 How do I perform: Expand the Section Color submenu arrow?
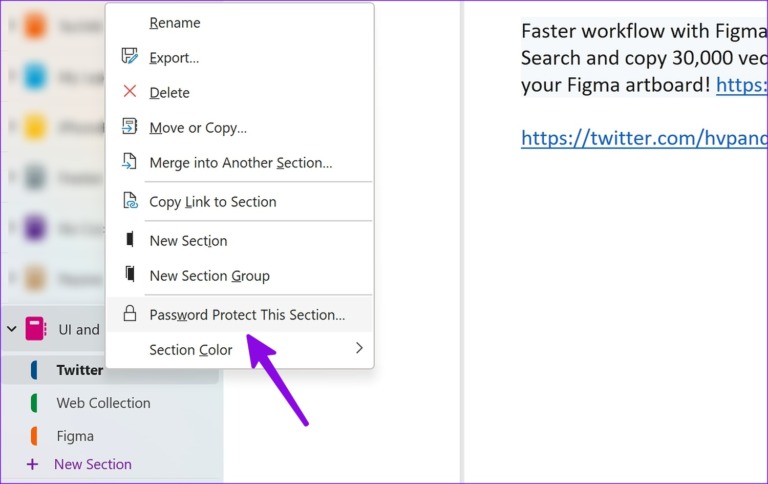click(359, 349)
